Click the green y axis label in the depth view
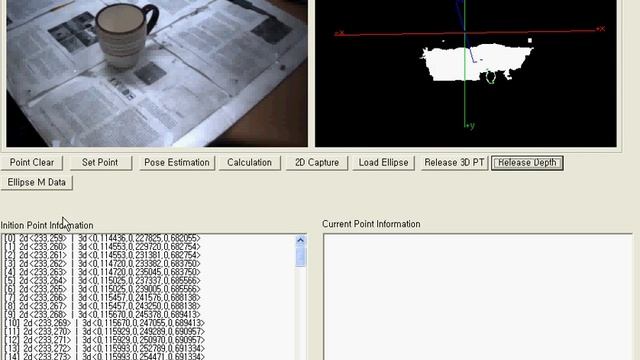 (471, 126)
